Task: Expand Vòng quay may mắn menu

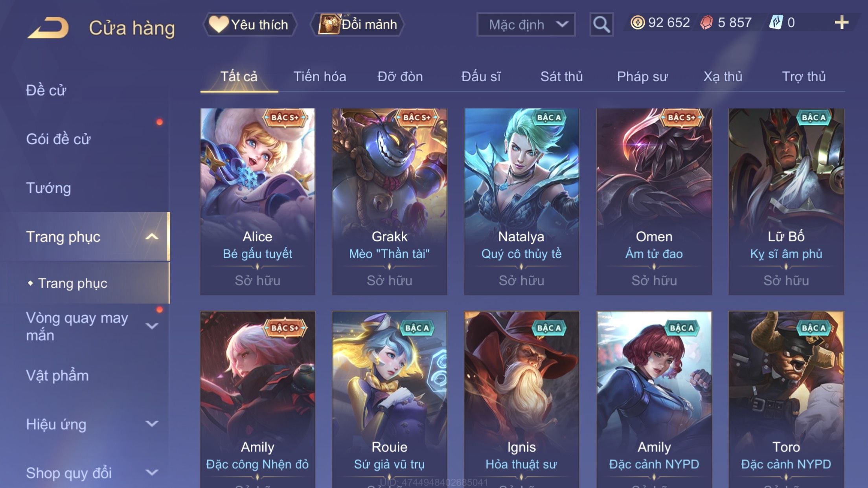Action: point(152,326)
